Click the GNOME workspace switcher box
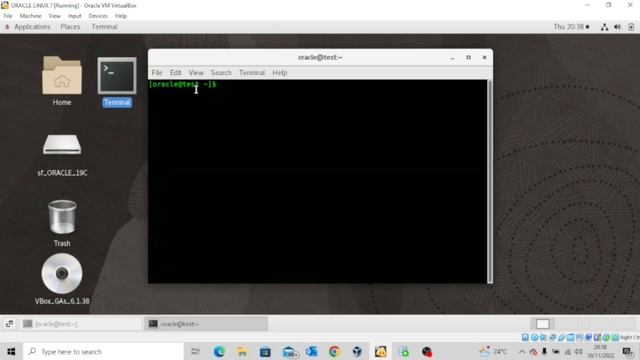Viewport: 640px width, 360px height. [542, 324]
